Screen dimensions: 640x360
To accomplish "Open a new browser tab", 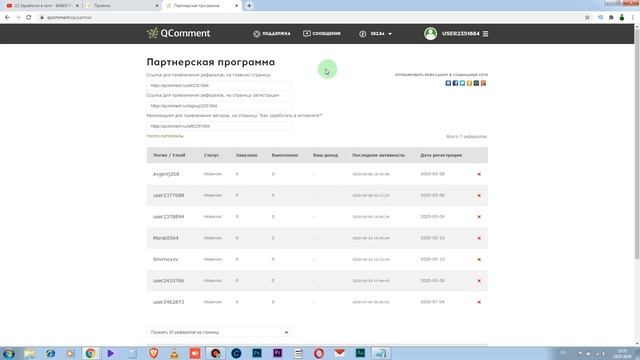I will (x=249, y=6).
